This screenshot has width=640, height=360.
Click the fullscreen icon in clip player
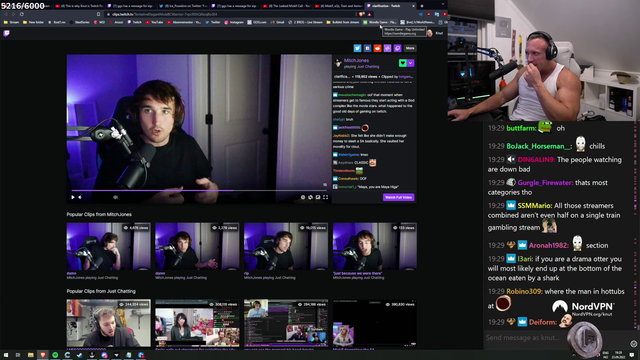point(326,197)
